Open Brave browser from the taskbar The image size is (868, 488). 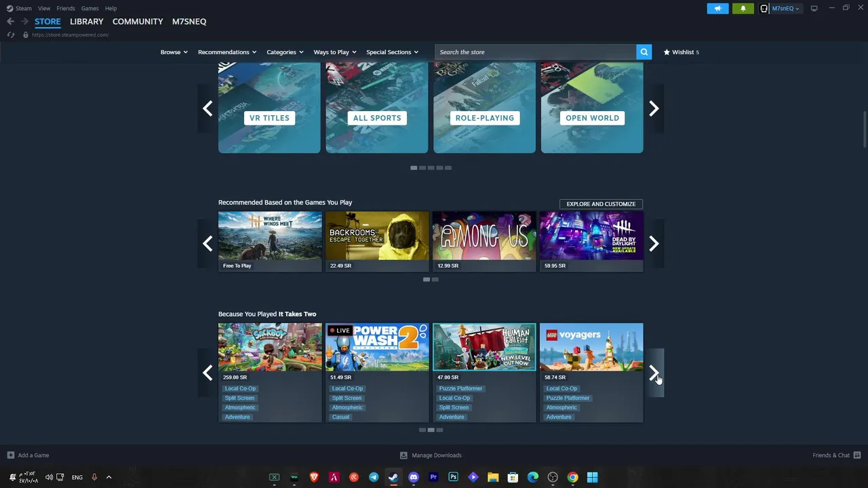pyautogui.click(x=314, y=477)
